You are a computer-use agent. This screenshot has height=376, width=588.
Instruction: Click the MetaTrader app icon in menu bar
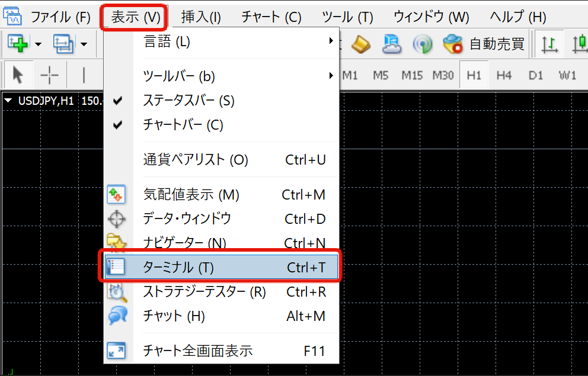12,16
